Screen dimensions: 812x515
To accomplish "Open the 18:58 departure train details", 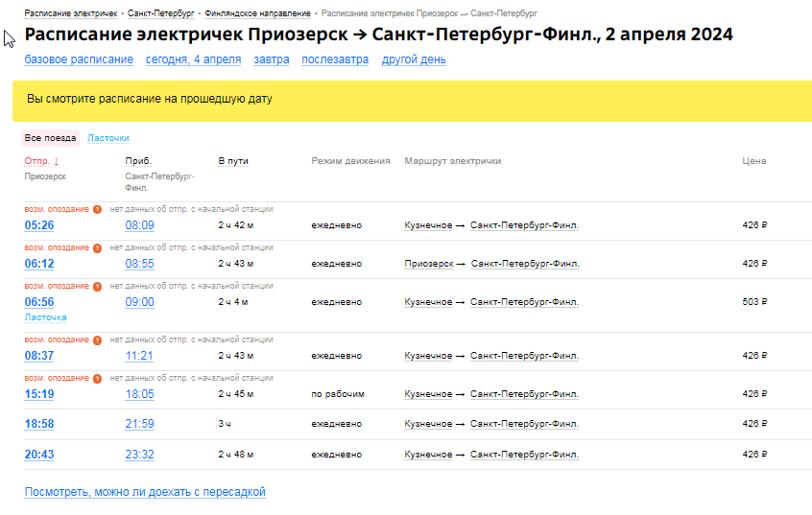I will point(39,424).
